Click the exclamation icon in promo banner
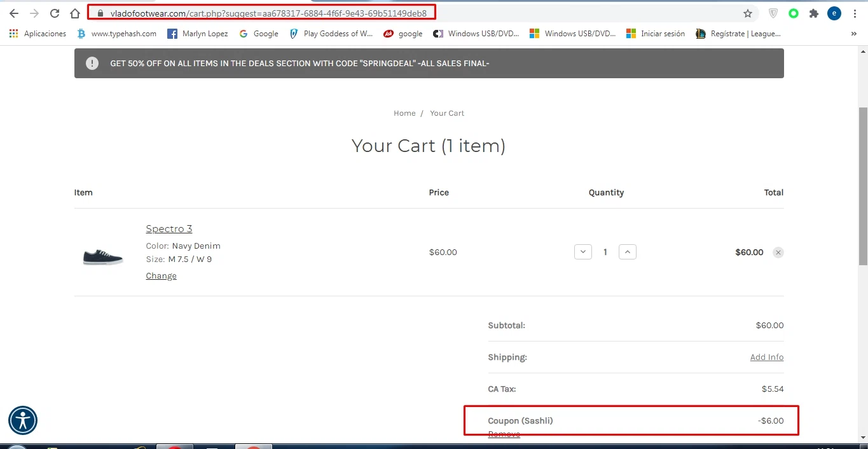Viewport: 868px width, 449px height. pyautogui.click(x=92, y=63)
